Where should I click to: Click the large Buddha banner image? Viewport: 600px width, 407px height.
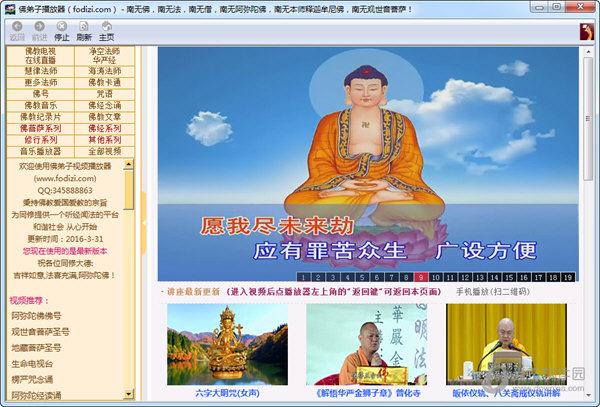[368, 164]
